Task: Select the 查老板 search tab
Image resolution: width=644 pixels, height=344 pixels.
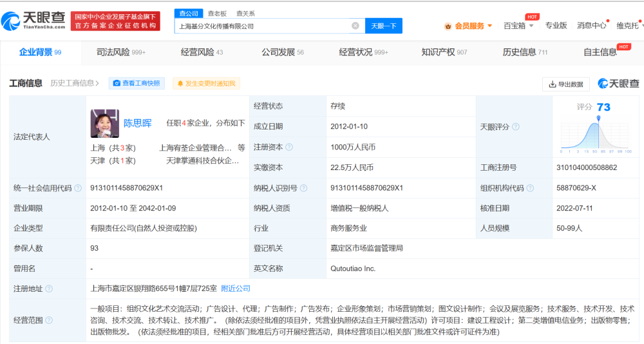Action: click(216, 13)
